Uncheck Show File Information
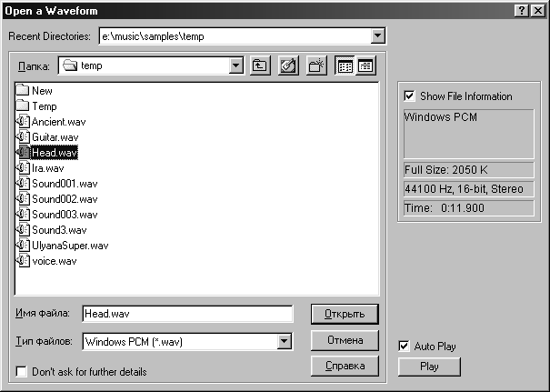Image resolution: width=550 pixels, height=392 pixels. 409,96
